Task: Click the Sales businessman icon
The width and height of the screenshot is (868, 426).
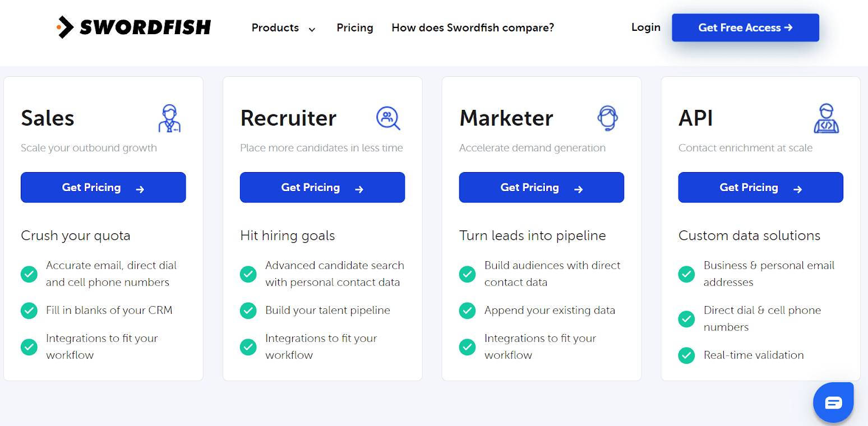Action: [169, 118]
